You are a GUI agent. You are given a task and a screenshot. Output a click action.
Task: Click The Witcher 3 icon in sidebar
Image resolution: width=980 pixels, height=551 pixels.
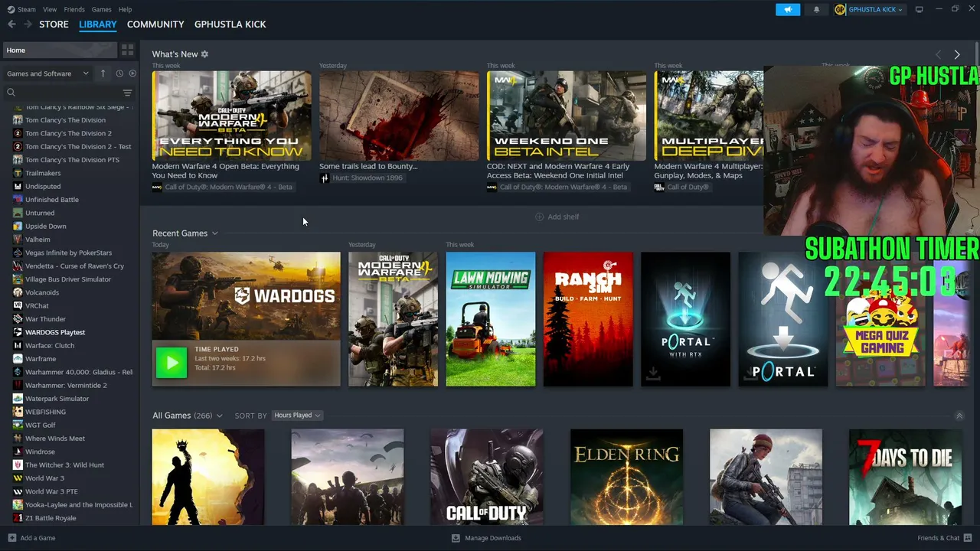tap(18, 465)
